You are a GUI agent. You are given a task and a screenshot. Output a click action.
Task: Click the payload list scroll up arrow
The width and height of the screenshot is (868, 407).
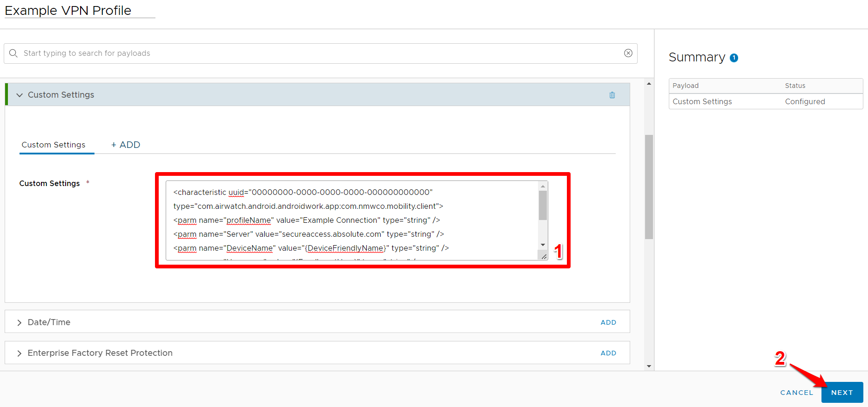[x=649, y=84]
